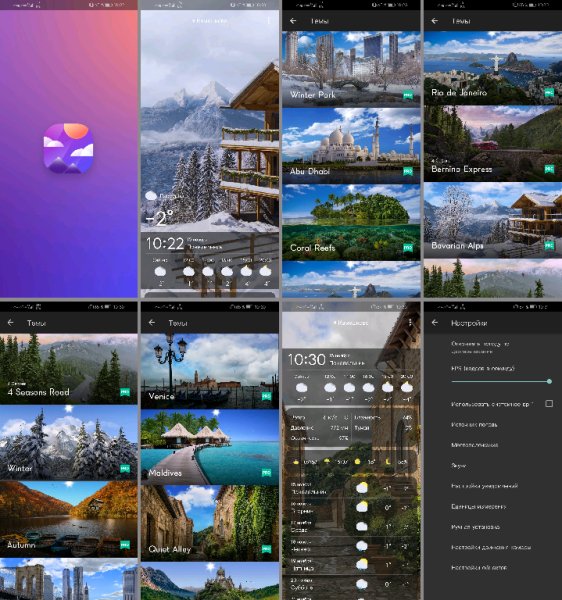
Task: Tap Monday's partly sunny icon in the 10:30 forecast list
Action: 362,488
